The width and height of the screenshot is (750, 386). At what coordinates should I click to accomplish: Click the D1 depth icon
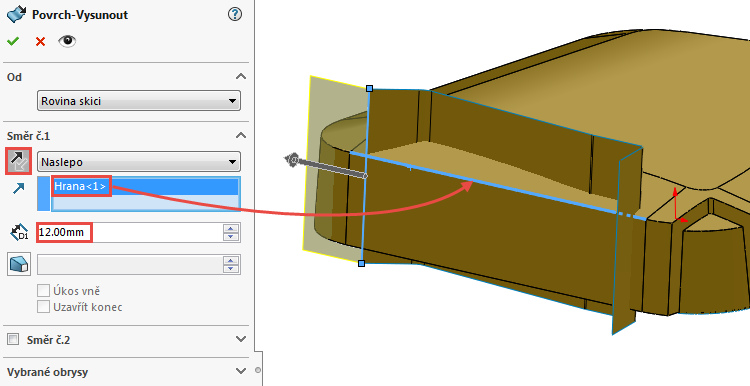[x=19, y=233]
